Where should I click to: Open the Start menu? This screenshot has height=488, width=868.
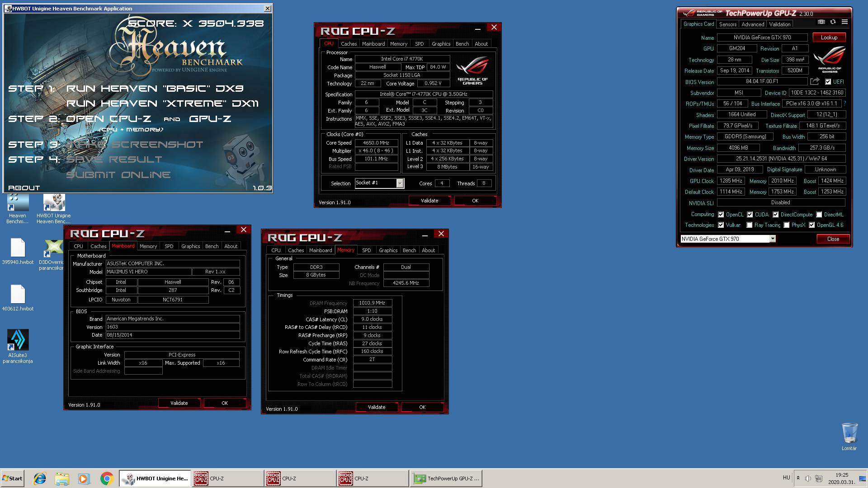pyautogui.click(x=12, y=479)
